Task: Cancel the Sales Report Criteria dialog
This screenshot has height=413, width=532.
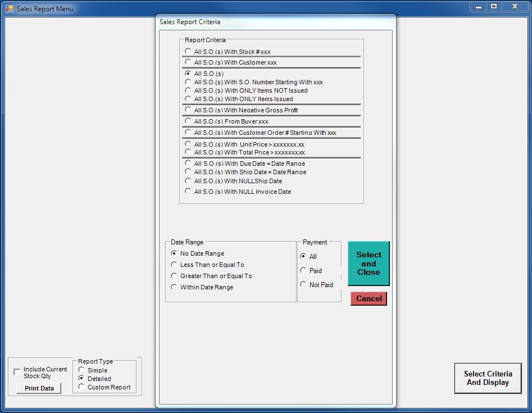Action: point(369,298)
